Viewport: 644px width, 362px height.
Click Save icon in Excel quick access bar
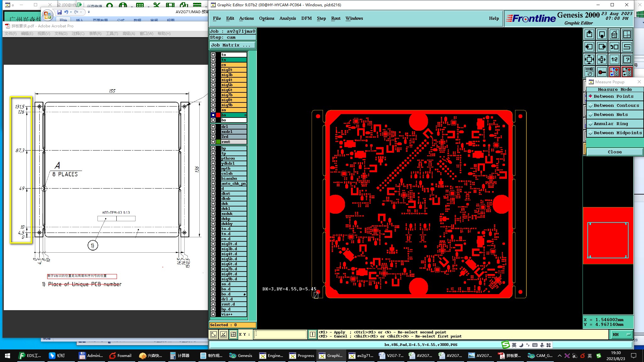point(59,12)
